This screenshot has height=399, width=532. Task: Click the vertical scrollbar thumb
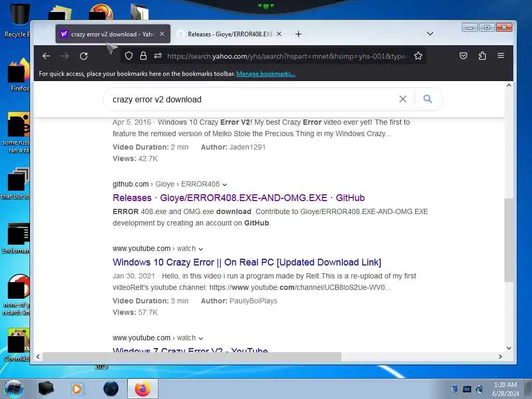pos(509,240)
